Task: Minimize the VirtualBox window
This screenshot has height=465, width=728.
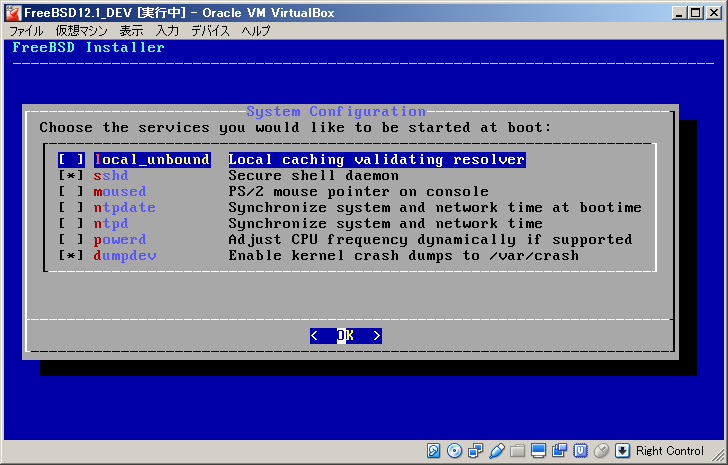Action: click(x=679, y=13)
